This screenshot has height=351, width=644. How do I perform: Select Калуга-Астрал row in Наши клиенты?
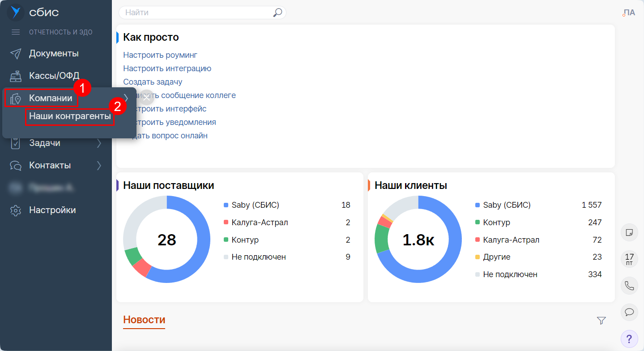[538, 240]
